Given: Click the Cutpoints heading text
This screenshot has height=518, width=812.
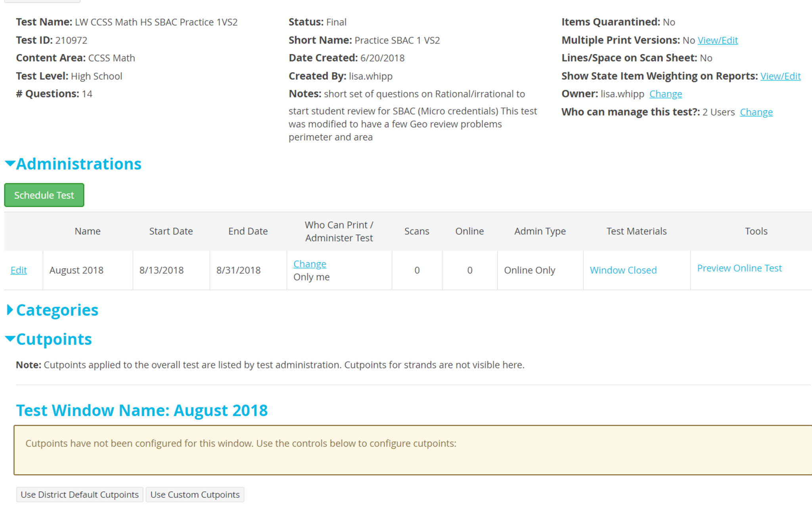Looking at the screenshot, I should point(54,339).
